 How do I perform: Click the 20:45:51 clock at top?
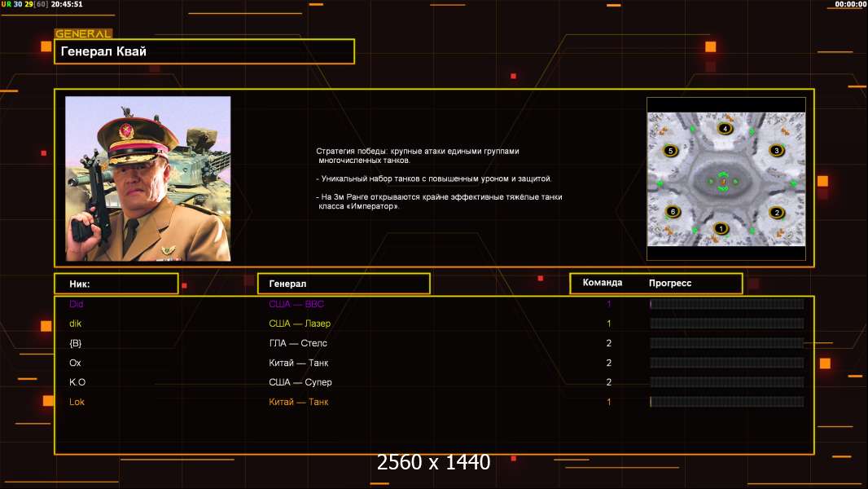tap(68, 4)
